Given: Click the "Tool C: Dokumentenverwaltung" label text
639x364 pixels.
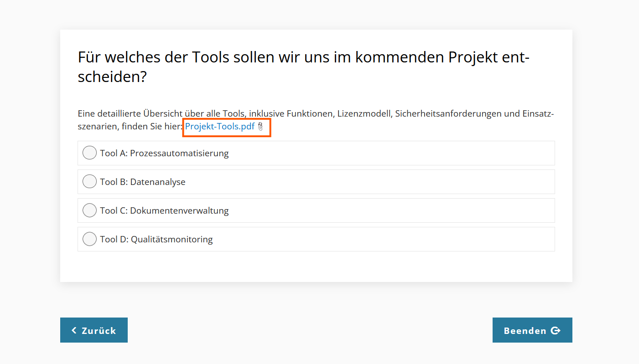Looking at the screenshot, I should click(164, 210).
